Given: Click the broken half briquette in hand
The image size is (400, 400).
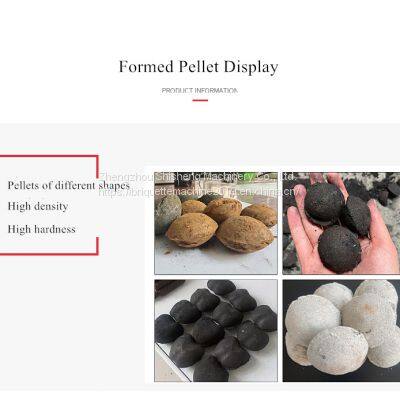Looking at the screenshot, I should 357,216.
